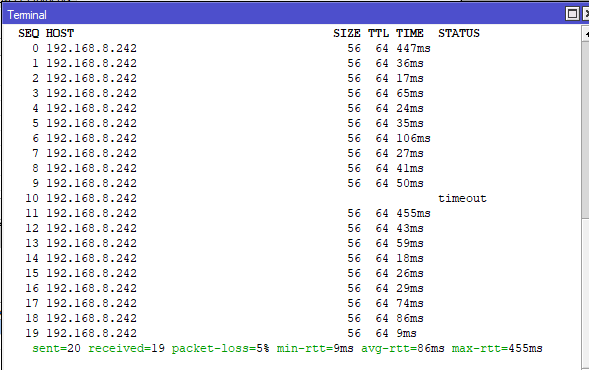The image size is (589, 370).
Task: Click the received=19 summary value
Action: tap(127, 349)
